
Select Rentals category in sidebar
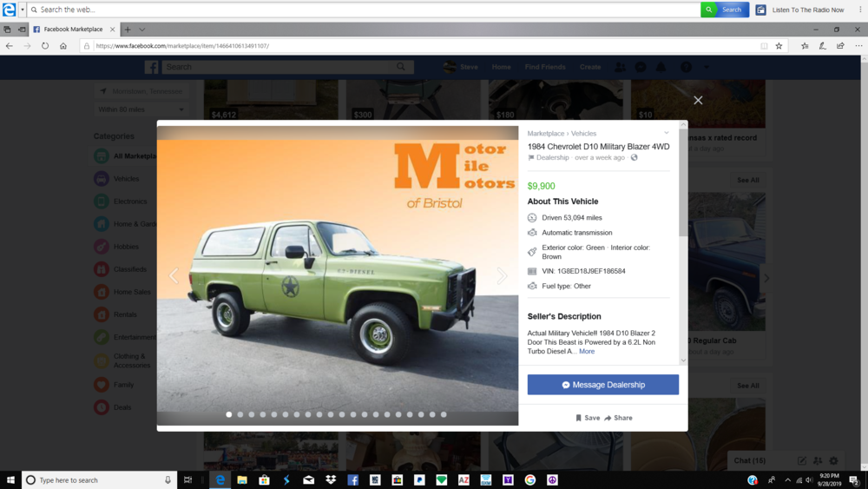click(x=124, y=314)
